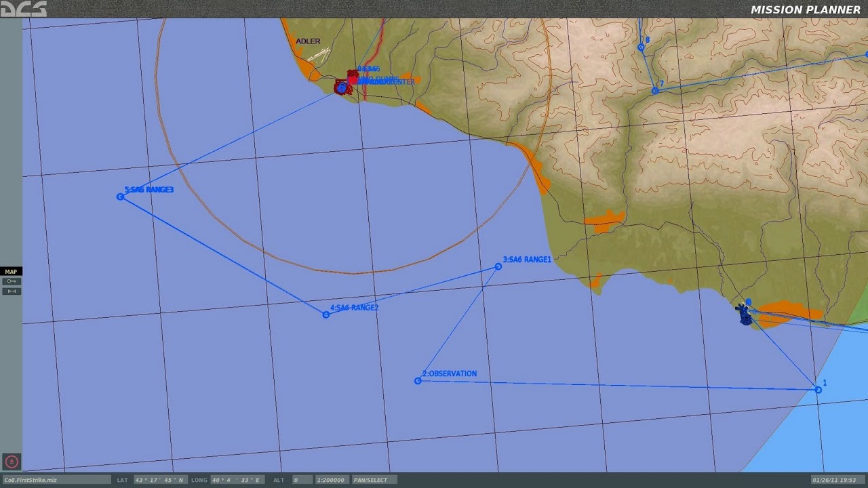
Task: Select the blue aircraft unit icon near the coast
Action: click(745, 314)
